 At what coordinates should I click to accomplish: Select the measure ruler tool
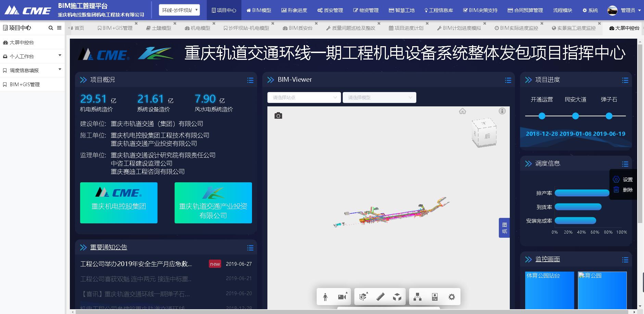[x=380, y=297]
